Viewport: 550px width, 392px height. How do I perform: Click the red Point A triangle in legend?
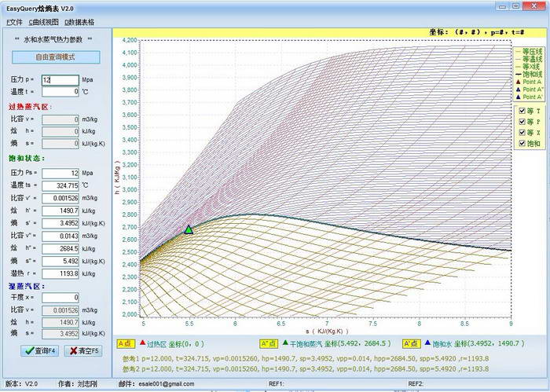[x=518, y=81]
